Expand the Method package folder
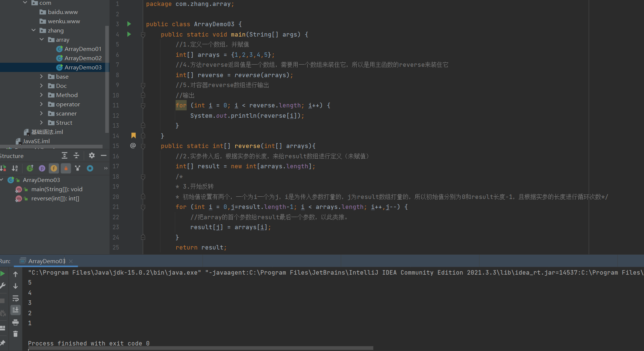The width and height of the screenshot is (644, 351). 41,95
